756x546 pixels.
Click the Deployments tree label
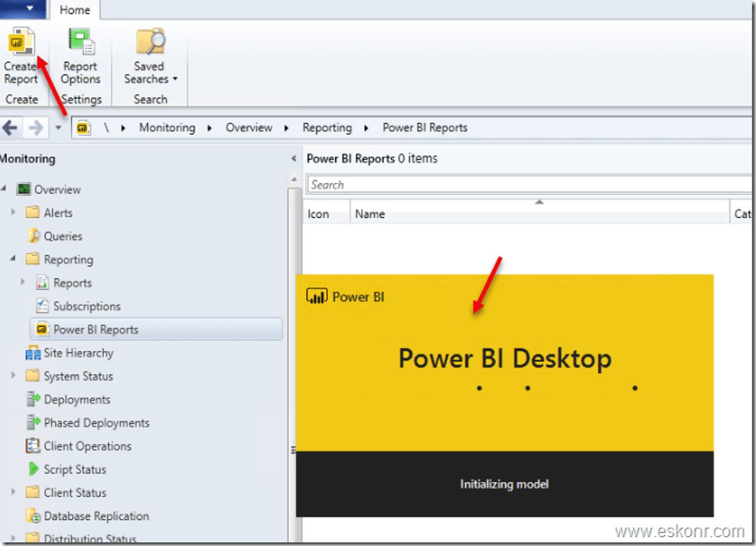(77, 399)
